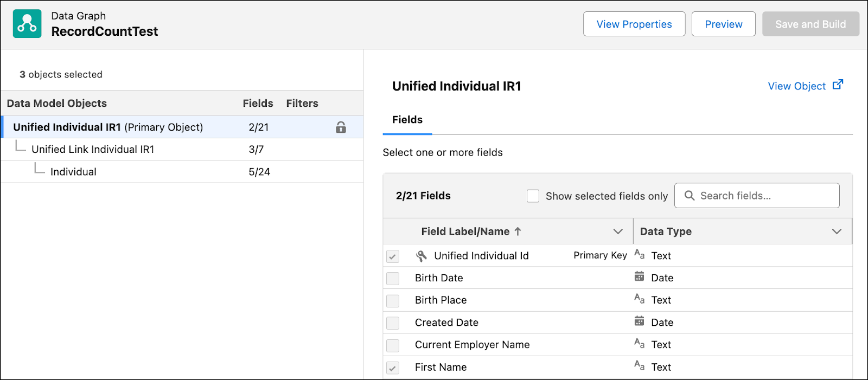Click the sort arrow next to Field Label/Name

[x=518, y=231]
